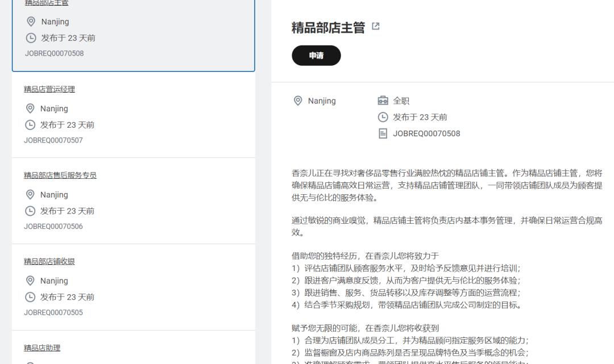Click clock icon beside posting date in detail panel
614x364 pixels.
click(x=383, y=118)
